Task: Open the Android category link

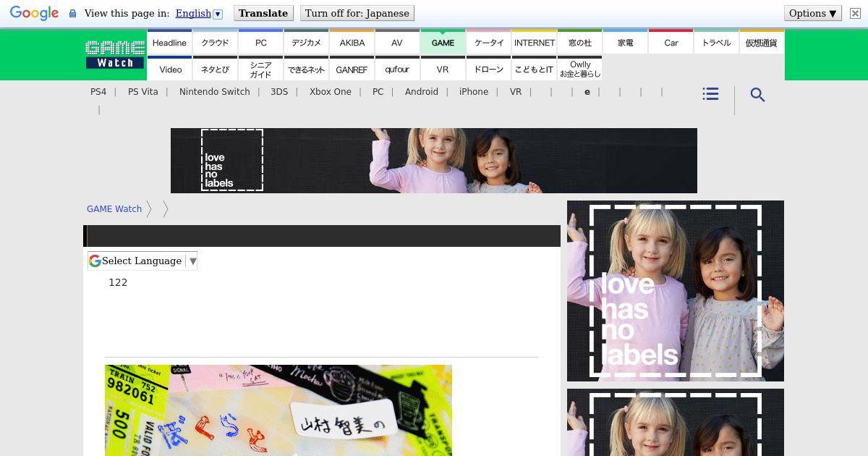Action: (x=422, y=92)
